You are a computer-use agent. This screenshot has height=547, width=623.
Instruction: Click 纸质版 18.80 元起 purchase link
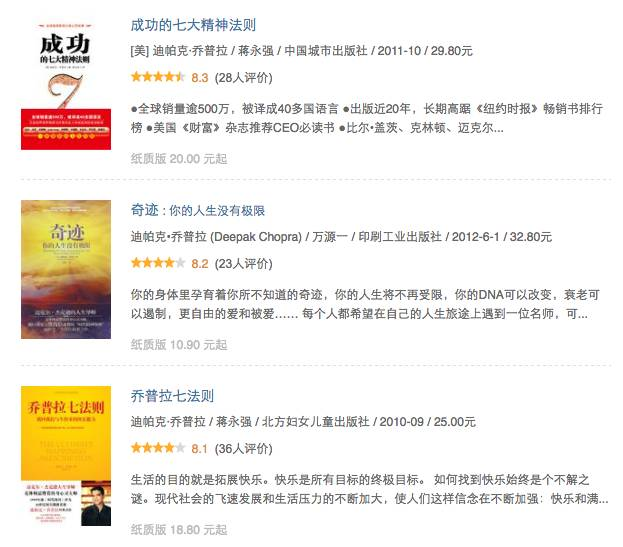click(x=179, y=530)
